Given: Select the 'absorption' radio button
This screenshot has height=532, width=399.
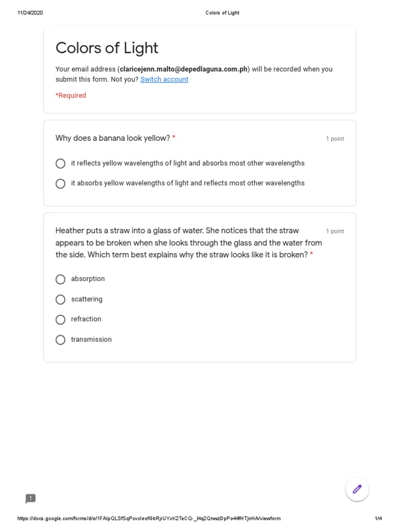Looking at the screenshot, I should pos(61,280).
